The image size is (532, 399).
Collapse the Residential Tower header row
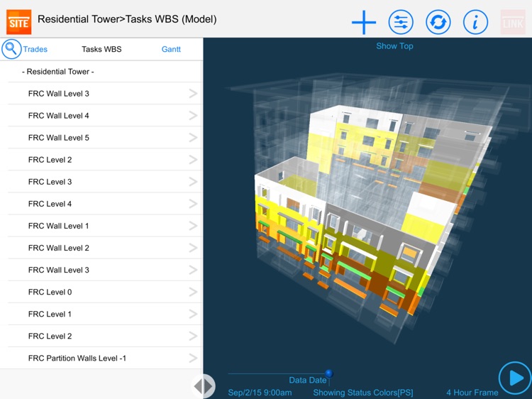(101, 72)
